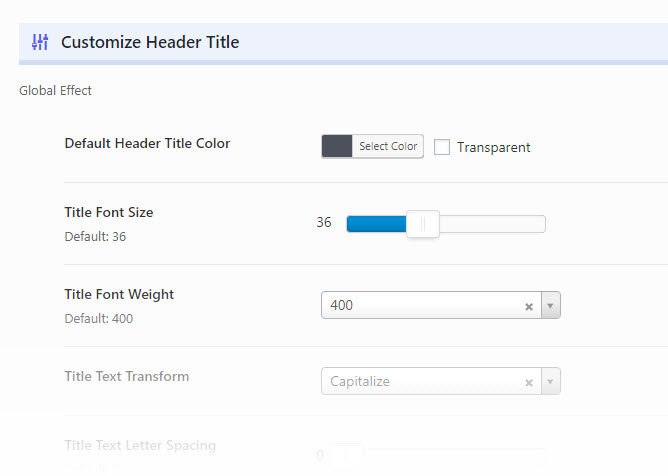
Task: Click the Transparent checkbox label text
Action: click(494, 148)
